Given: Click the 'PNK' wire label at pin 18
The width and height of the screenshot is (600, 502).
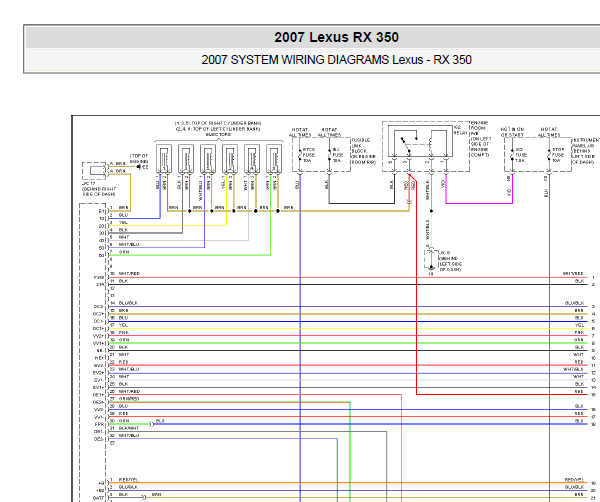Looking at the screenshot, I should tap(124, 332).
